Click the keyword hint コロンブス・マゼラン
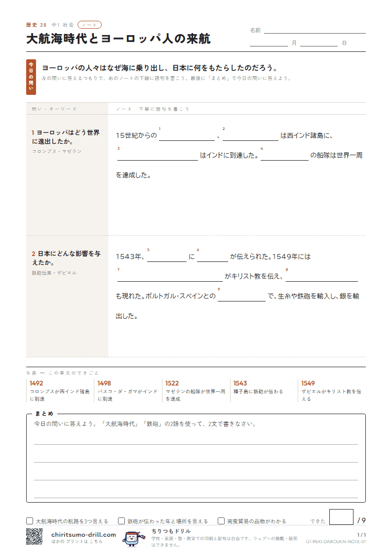Viewport: 392px width, 555px height. (x=57, y=151)
